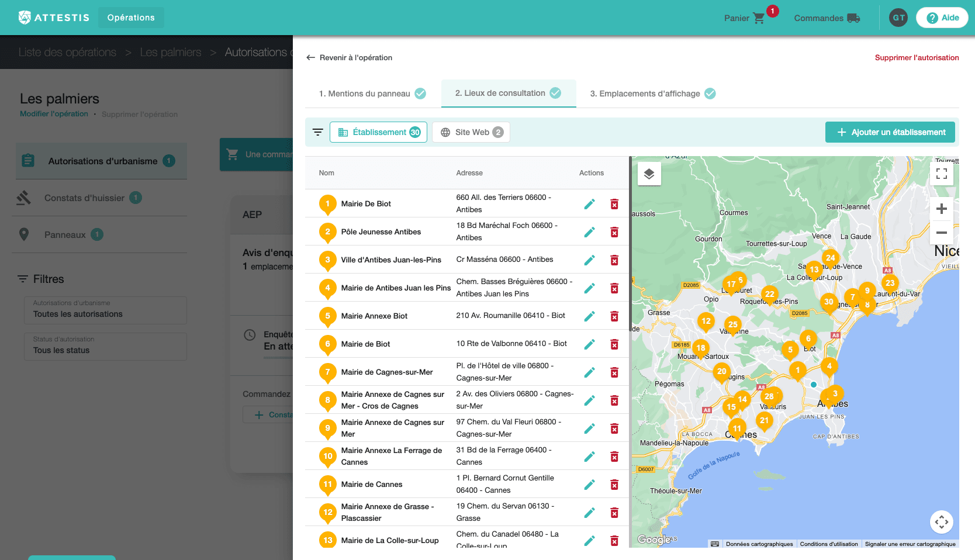This screenshot has width=975, height=560.
Task: Click map marker number 20
Action: tap(722, 372)
